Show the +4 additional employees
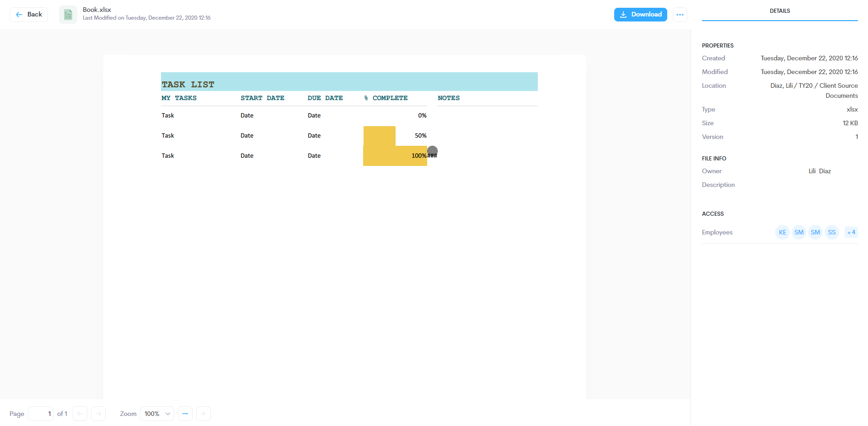The width and height of the screenshot is (868, 426). [851, 232]
